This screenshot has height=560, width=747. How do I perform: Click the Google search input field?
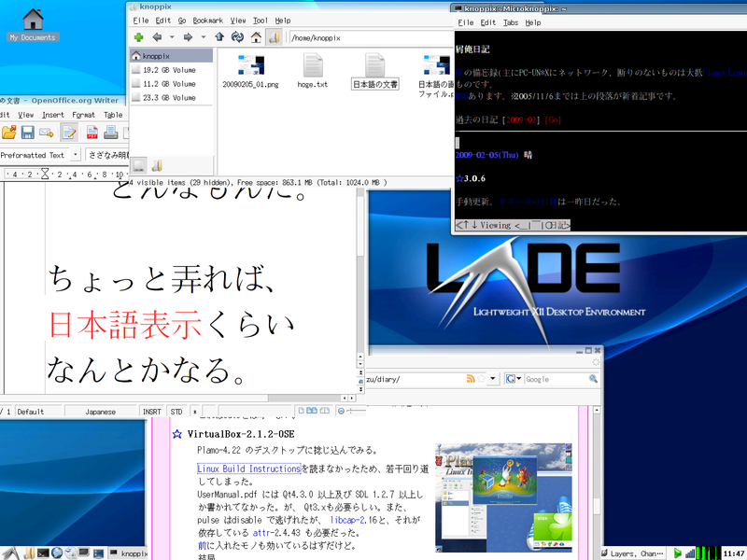click(x=556, y=379)
